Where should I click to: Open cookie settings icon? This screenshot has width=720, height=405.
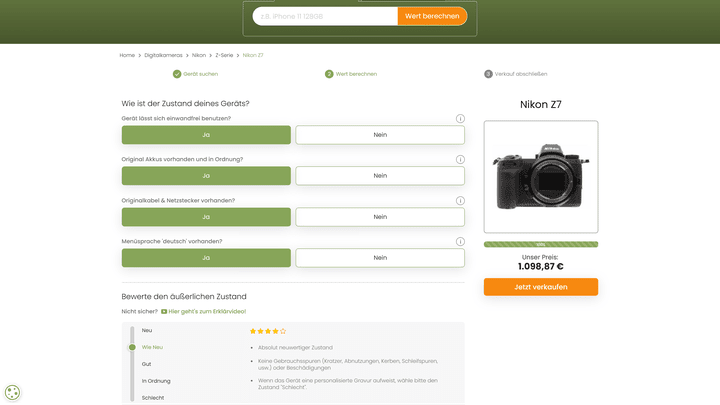12,392
